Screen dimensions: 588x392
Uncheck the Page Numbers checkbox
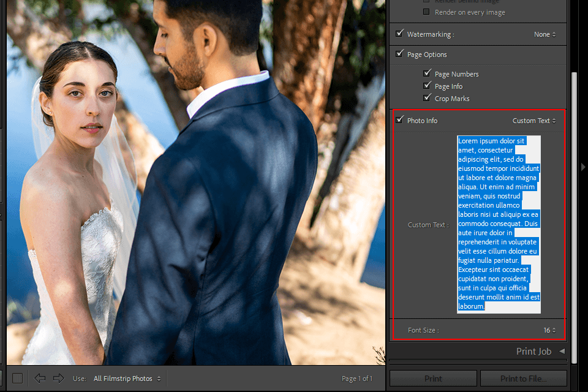click(427, 74)
